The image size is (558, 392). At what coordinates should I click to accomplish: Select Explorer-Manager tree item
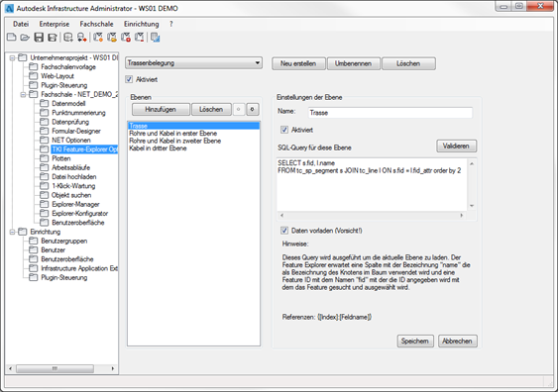[x=75, y=204]
